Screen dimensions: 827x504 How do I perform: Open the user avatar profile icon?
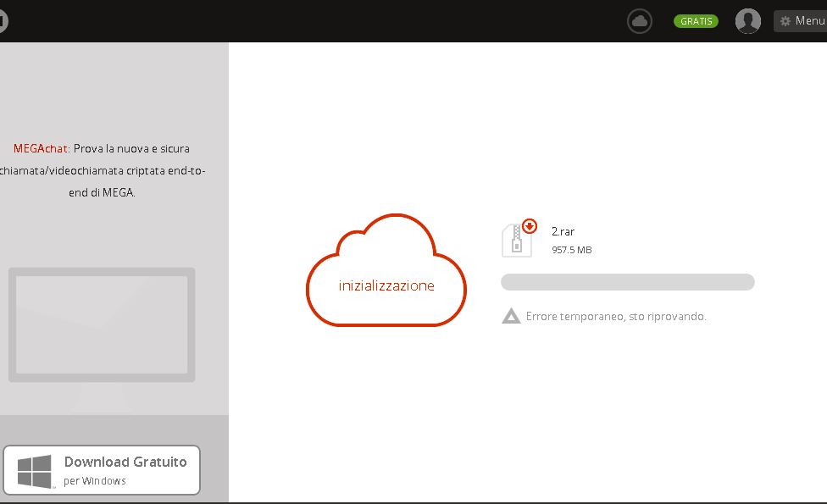tap(748, 21)
